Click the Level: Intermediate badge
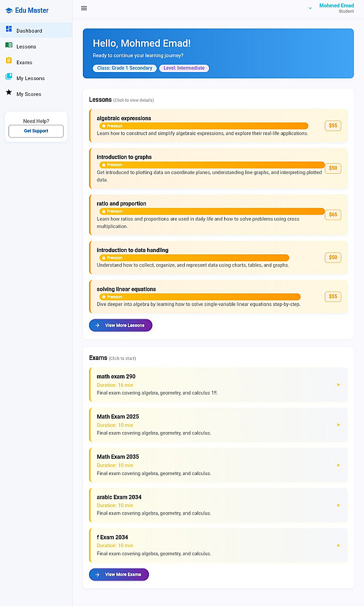 click(184, 68)
